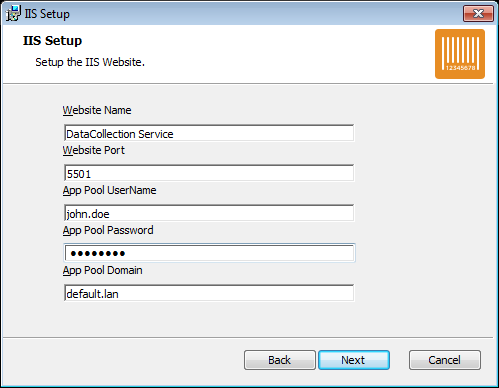
Task: Click the IIS Setup bold heading
Action: coord(52,41)
